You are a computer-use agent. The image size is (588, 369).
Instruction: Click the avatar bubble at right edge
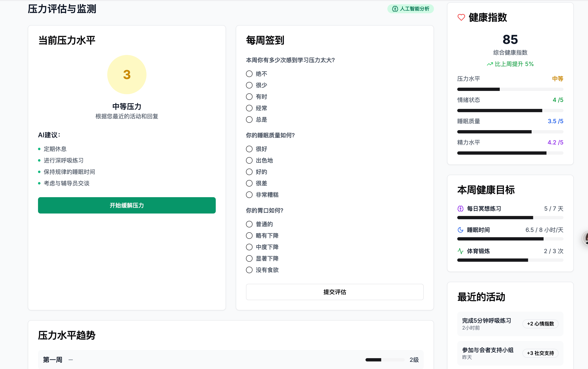click(586, 238)
